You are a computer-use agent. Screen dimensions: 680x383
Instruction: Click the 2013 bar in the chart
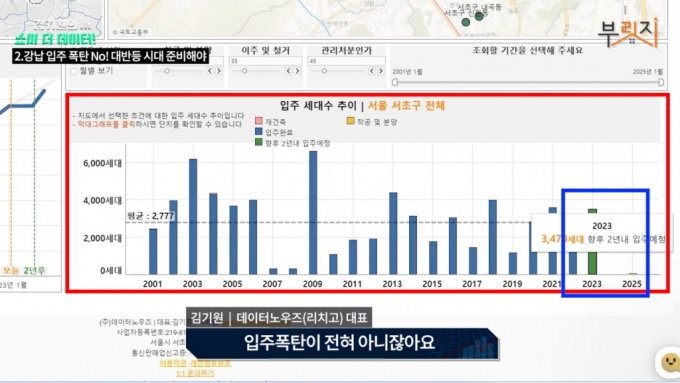pyautogui.click(x=393, y=233)
